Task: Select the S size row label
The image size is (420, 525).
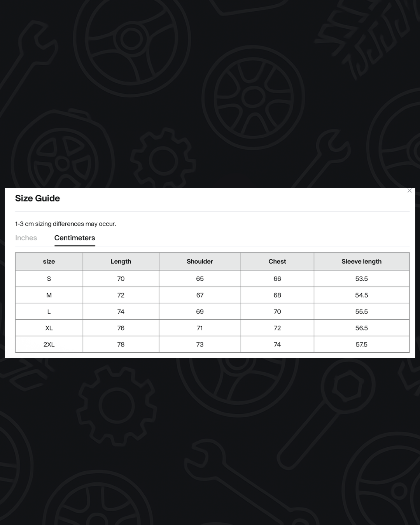Action: 49,279
